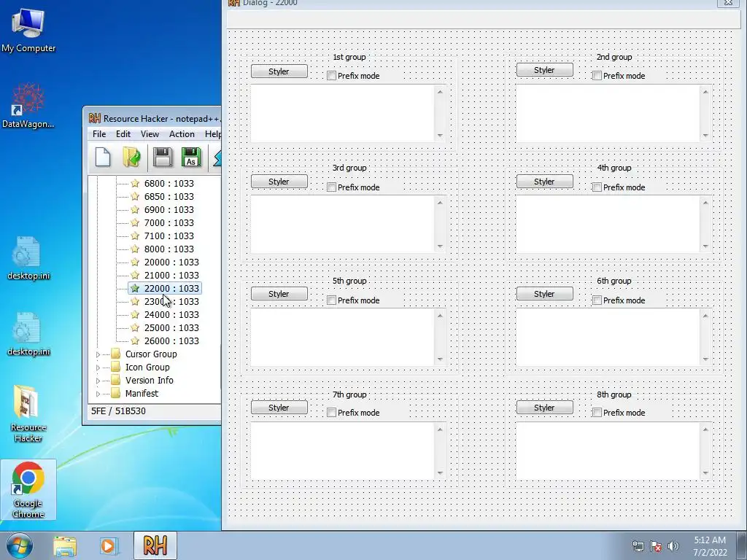This screenshot has height=560, width=747.
Task: Click the Styler button in 4th group
Action: point(544,182)
